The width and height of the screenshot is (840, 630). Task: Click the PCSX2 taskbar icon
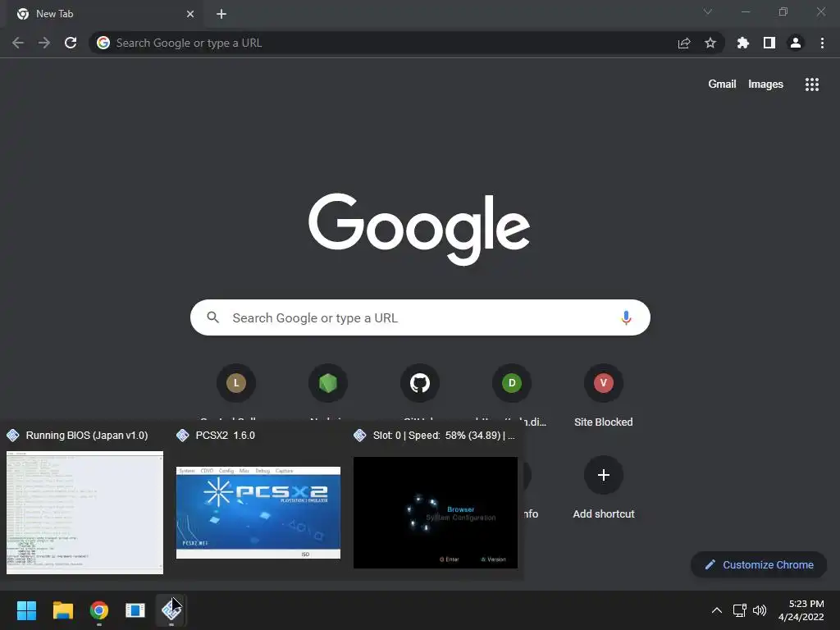171,610
